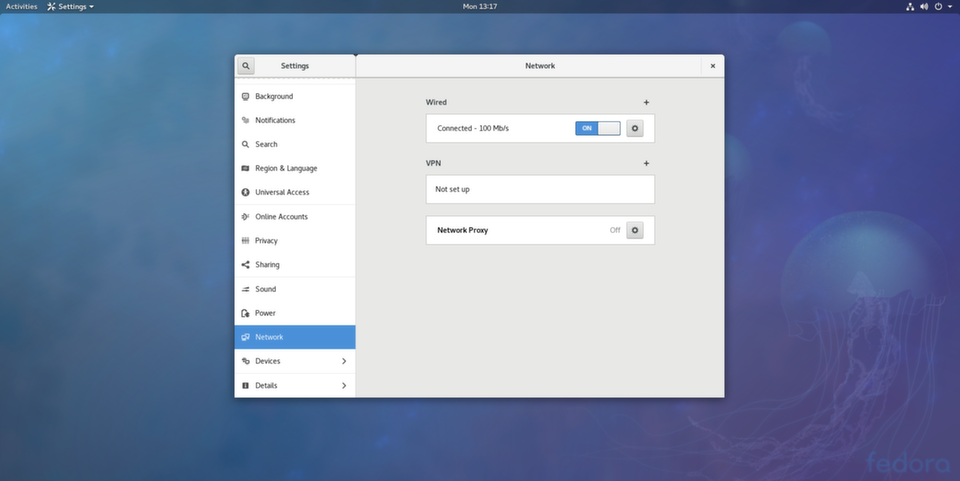The image size is (960, 481).
Task: Click the Power battery icon
Action: tap(246, 313)
